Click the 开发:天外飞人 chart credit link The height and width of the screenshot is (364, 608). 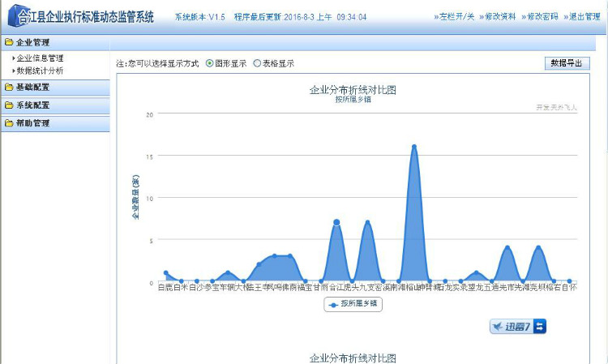[x=556, y=107]
